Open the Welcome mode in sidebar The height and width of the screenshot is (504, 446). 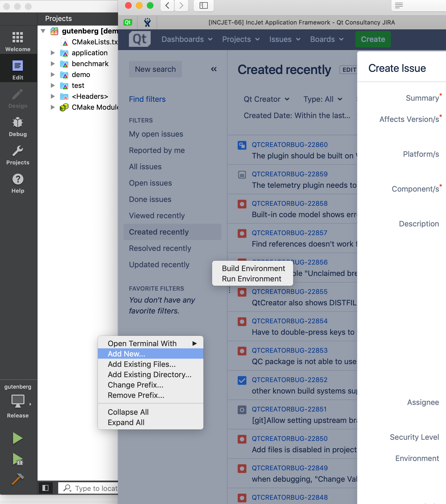[18, 41]
